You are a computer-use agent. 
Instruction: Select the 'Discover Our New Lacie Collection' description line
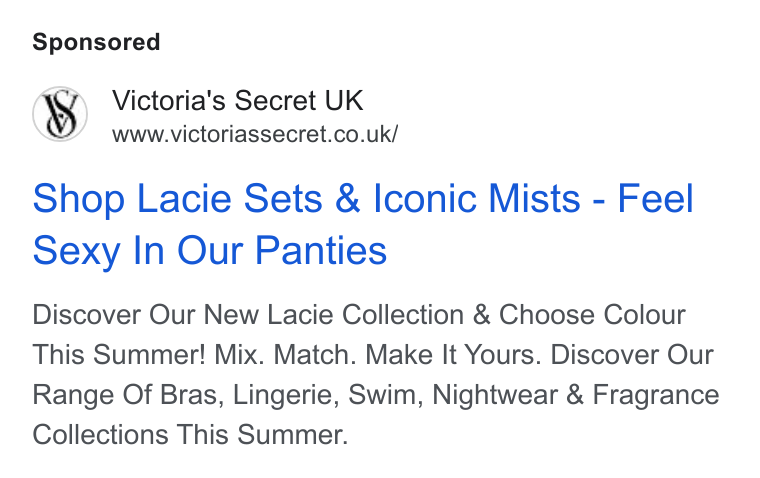(x=359, y=315)
